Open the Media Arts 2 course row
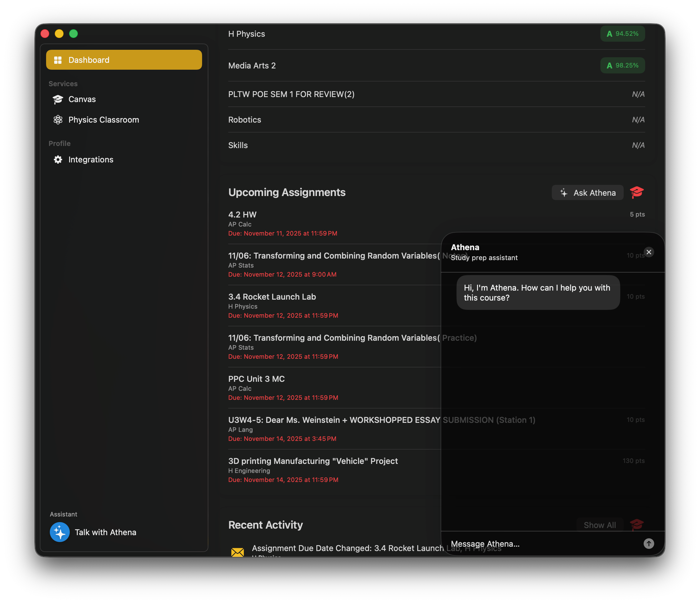Viewport: 700px width, 603px height. coord(252,66)
